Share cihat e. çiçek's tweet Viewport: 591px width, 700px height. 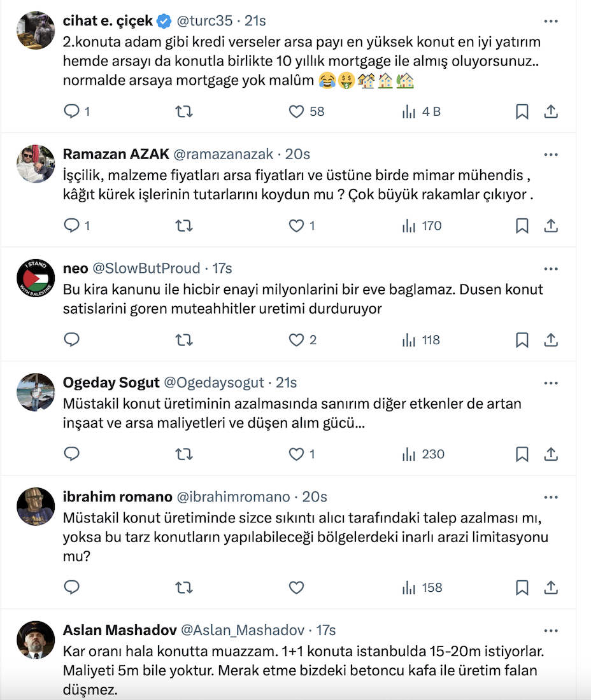point(552,112)
